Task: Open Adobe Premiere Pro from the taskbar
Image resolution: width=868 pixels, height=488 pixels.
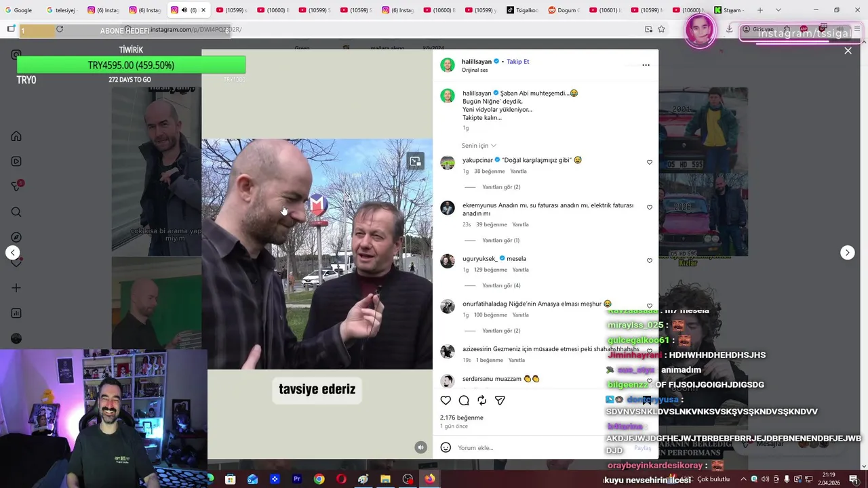Action: click(297, 479)
